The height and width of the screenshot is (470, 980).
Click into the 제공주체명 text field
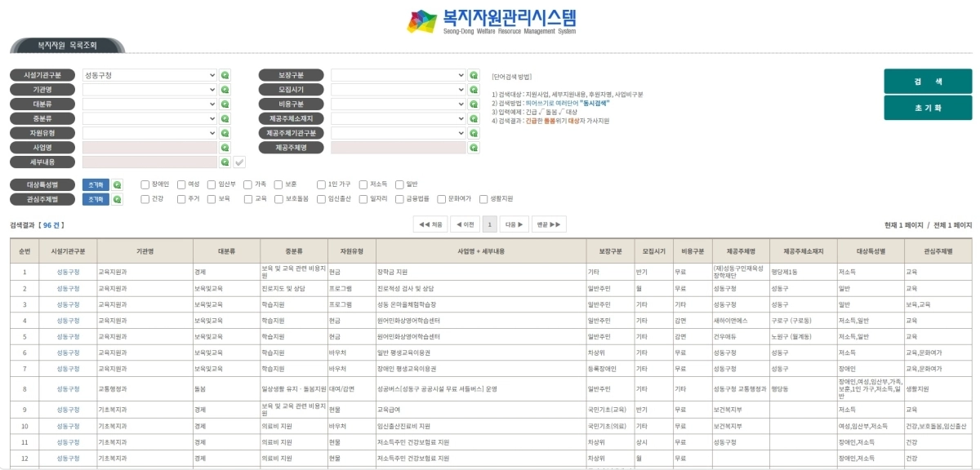click(399, 148)
